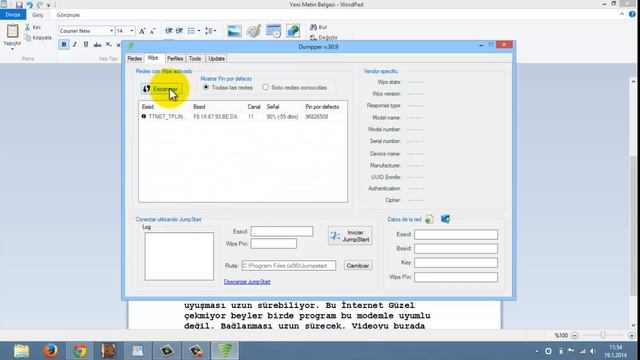Click the grow font icon in WordPad
The width and height of the screenshot is (640, 360).
(142, 31)
